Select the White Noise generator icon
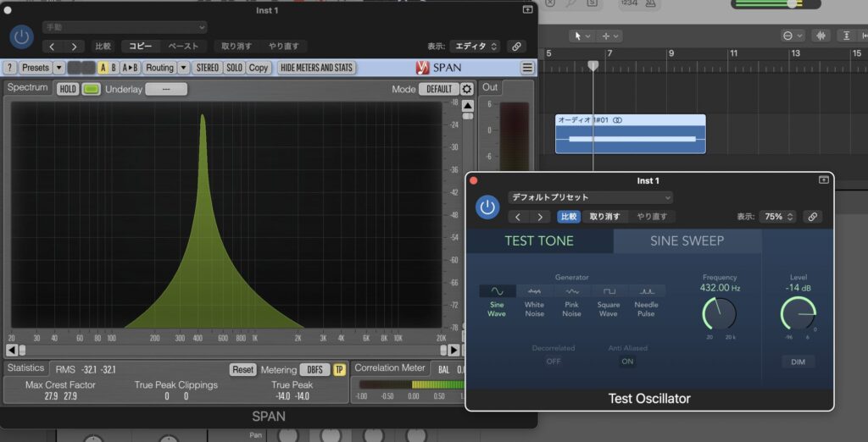 pos(534,291)
